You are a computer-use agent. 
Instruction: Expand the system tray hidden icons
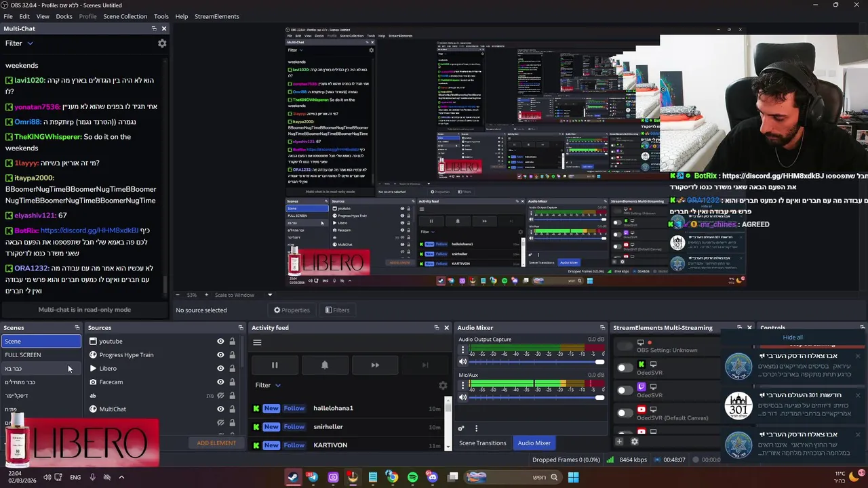[x=121, y=477]
